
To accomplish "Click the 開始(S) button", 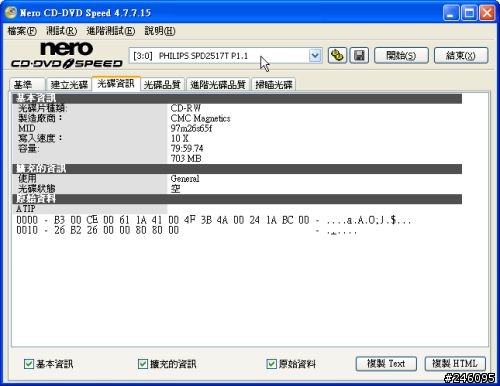I will tap(401, 55).
